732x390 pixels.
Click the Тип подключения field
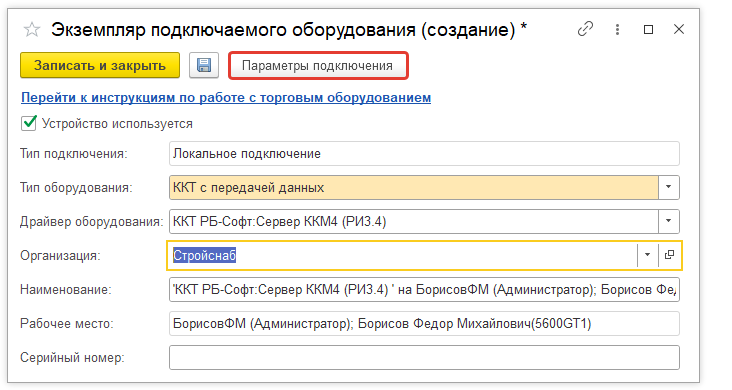(x=424, y=154)
